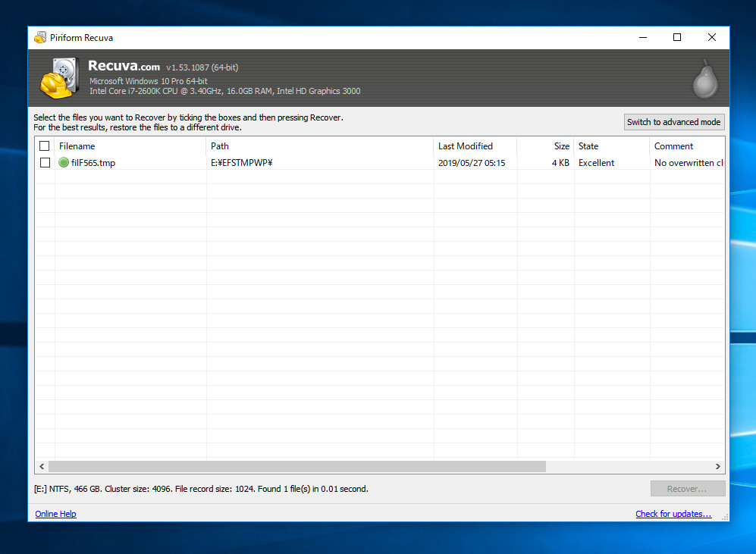The image size is (756, 554).
Task: Click the Recuva hard hat logo
Action: (x=59, y=78)
